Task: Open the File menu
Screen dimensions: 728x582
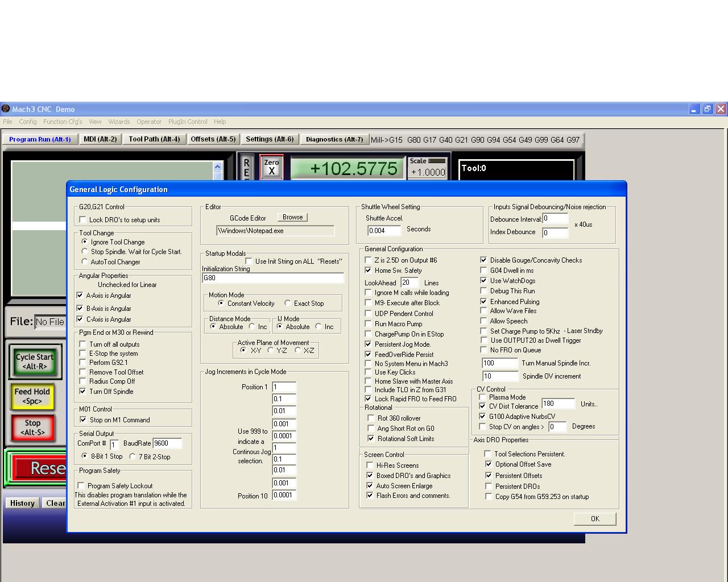Action: click(x=7, y=122)
